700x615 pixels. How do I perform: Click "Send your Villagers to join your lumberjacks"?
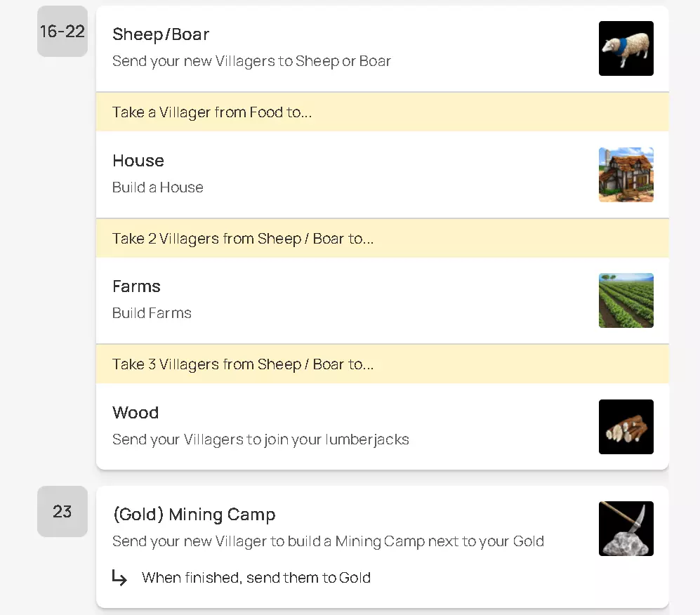click(260, 440)
